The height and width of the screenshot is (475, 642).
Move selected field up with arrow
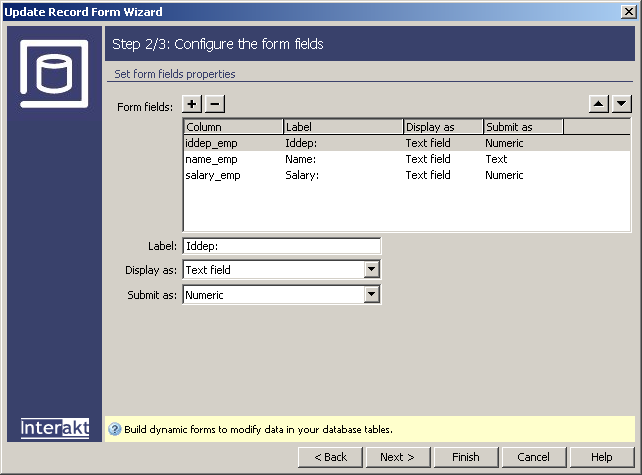pyautogui.click(x=600, y=104)
